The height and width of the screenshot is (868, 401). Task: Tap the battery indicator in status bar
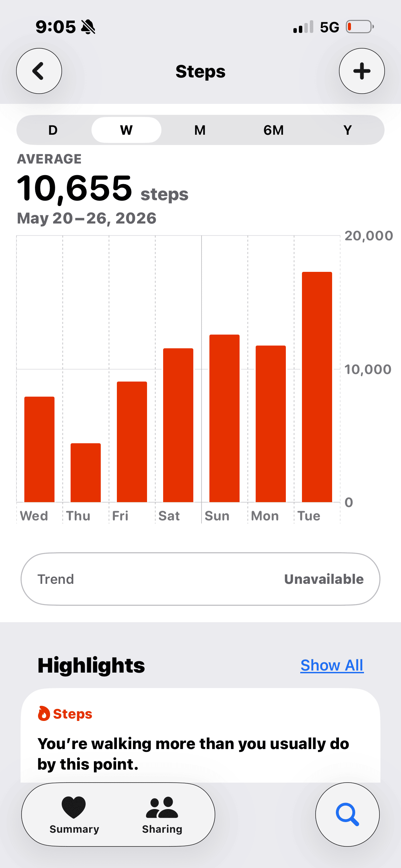(x=359, y=27)
